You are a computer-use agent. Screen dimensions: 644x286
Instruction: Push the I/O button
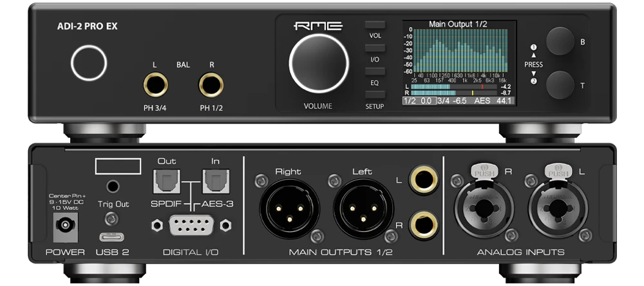click(x=375, y=48)
